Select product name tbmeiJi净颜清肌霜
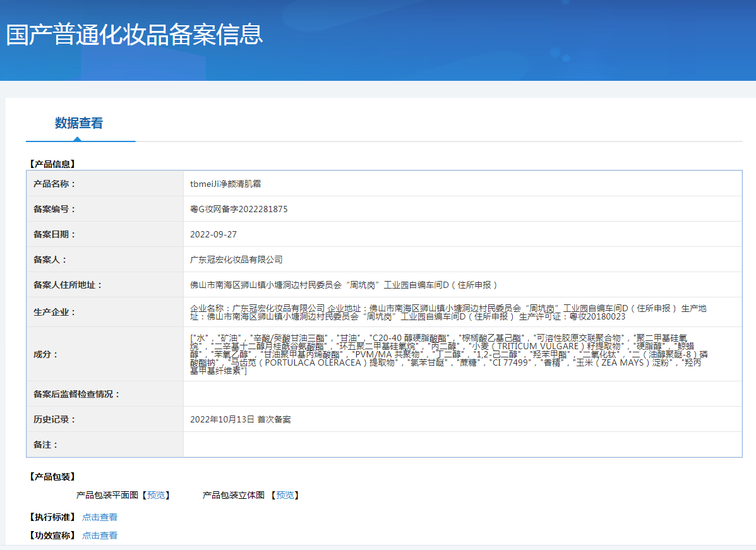The width and height of the screenshot is (756, 550). point(225,184)
